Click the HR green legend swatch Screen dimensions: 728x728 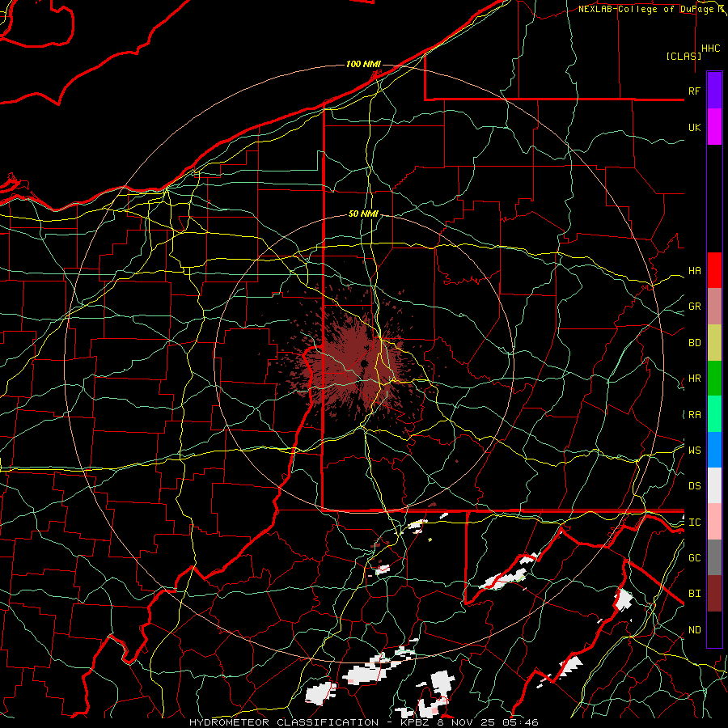[x=714, y=379]
